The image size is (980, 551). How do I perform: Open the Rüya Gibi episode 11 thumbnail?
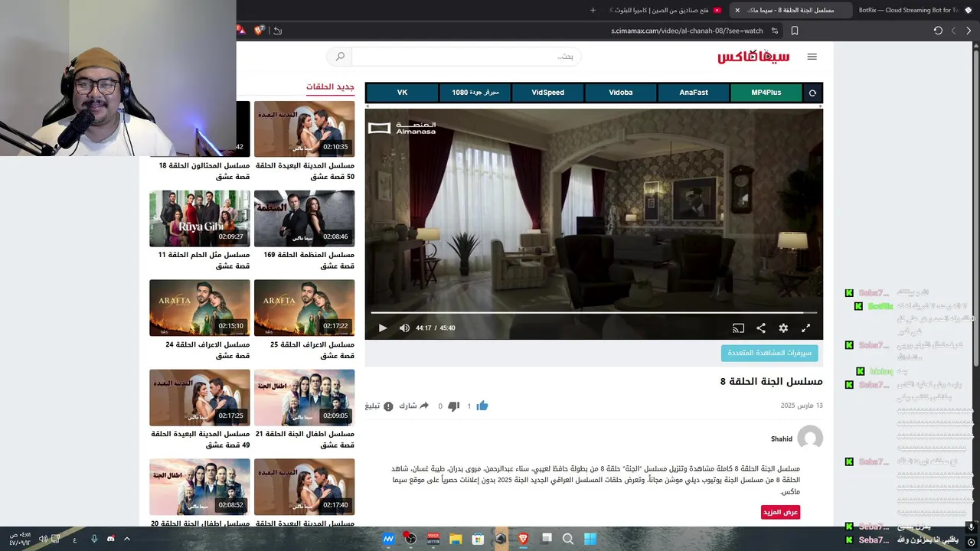[x=200, y=218]
